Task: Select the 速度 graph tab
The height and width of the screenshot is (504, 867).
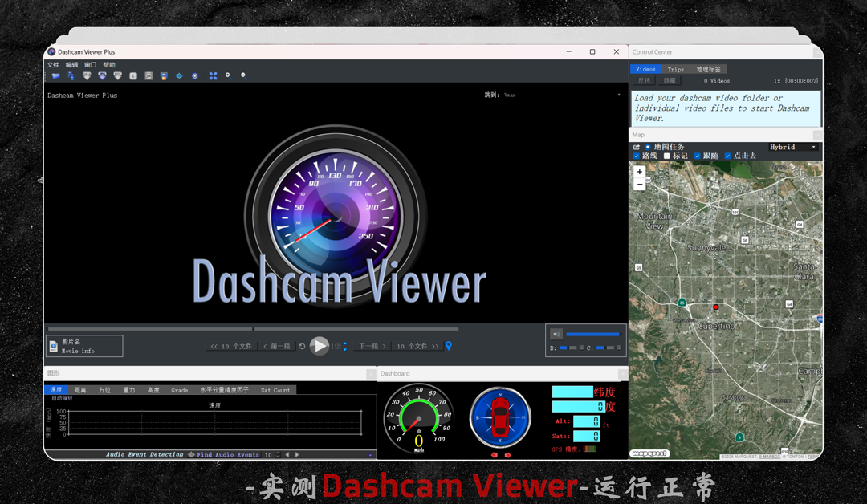Action: [56, 389]
